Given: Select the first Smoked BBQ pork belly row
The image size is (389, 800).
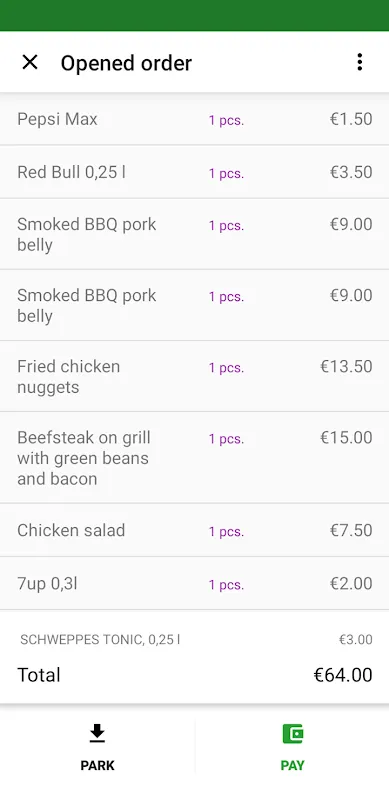Looking at the screenshot, I should click(194, 234).
